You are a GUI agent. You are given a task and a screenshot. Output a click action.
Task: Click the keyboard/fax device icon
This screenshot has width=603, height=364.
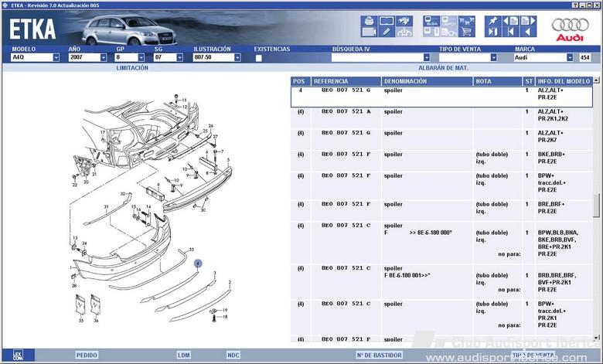tap(369, 32)
